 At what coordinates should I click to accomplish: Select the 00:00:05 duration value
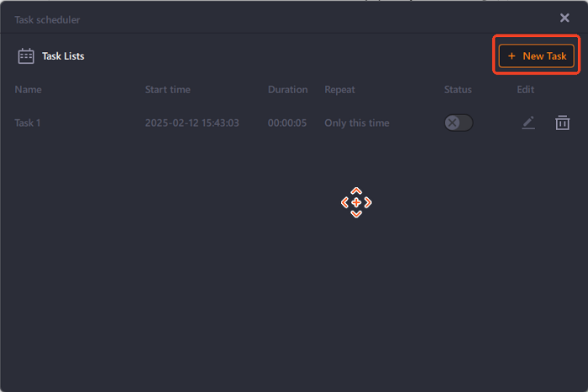[287, 123]
